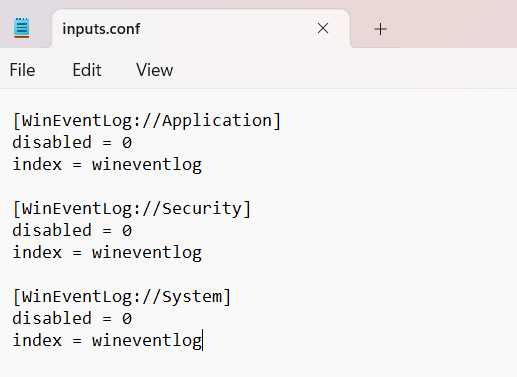
Task: Click the [WinEventLog://Security] header line
Action: (x=132, y=208)
